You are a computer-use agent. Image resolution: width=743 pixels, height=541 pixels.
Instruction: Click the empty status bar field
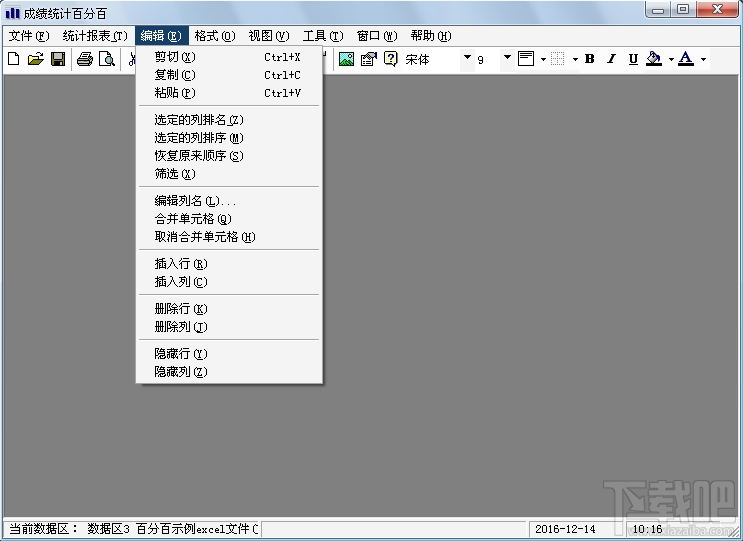[x=394, y=529]
